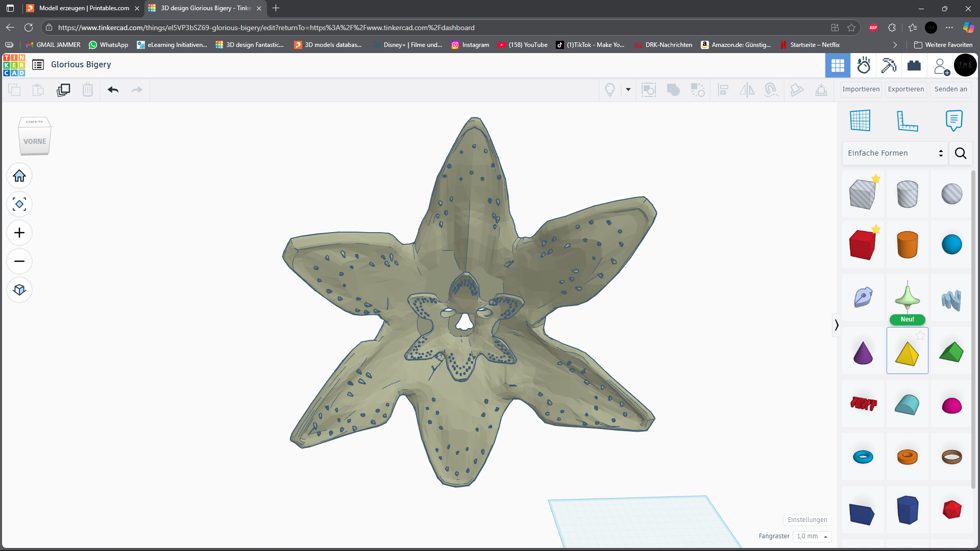Click the VORNE face of the view cube

click(35, 141)
